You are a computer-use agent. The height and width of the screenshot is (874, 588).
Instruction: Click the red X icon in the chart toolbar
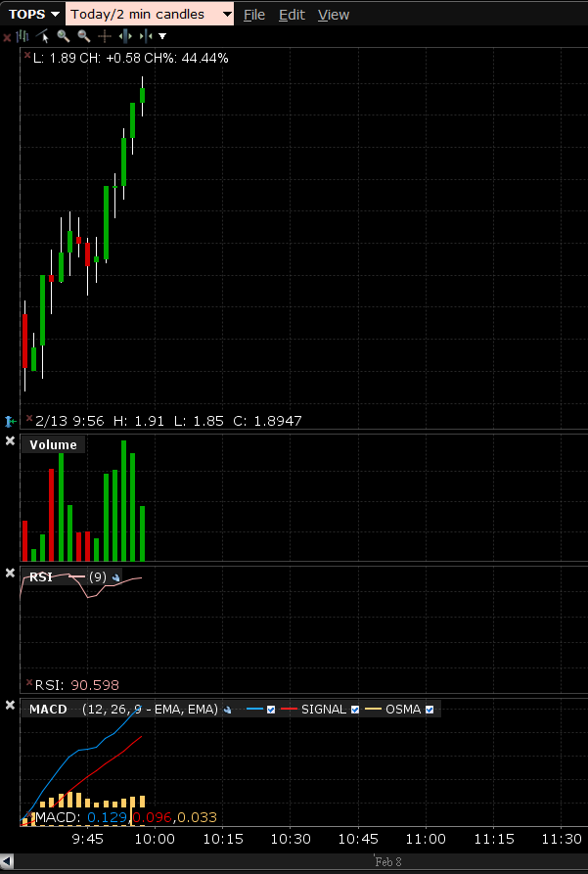tap(7, 37)
